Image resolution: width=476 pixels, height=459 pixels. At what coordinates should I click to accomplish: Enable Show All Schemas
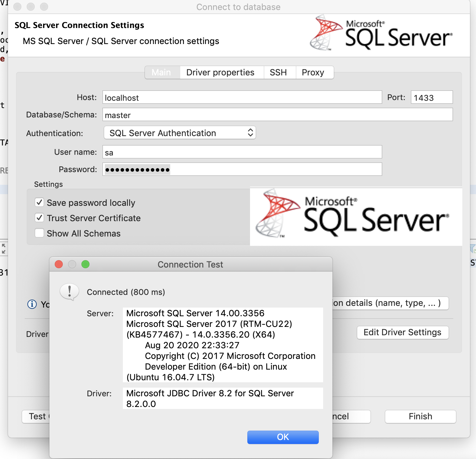click(x=39, y=233)
